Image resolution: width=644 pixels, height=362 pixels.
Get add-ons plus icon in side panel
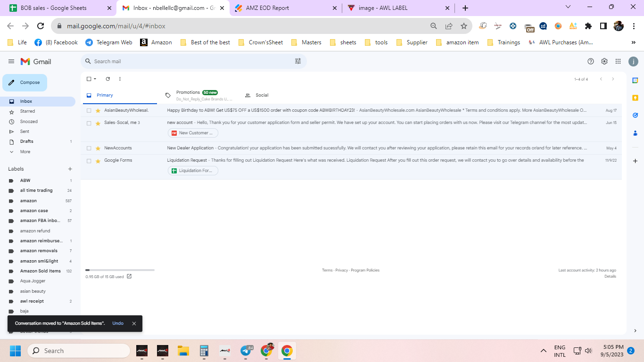click(x=635, y=161)
